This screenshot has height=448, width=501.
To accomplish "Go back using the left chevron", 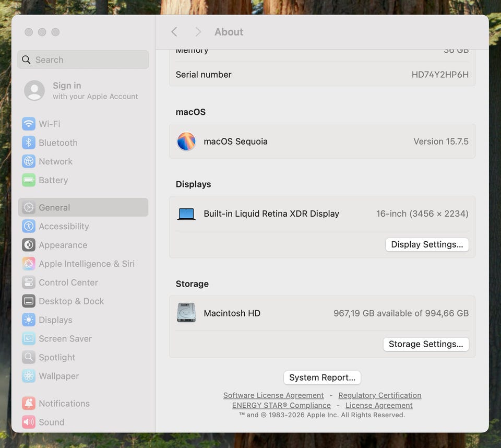I will tap(174, 32).
